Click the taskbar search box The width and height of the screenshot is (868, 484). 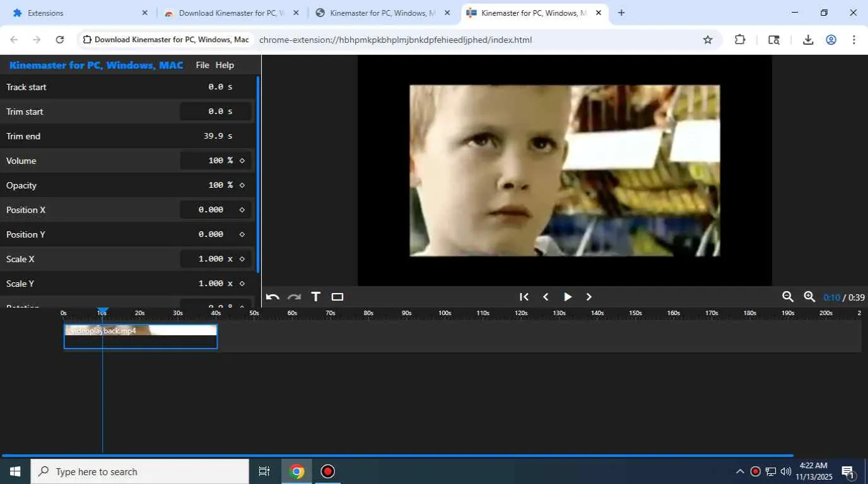pos(140,471)
